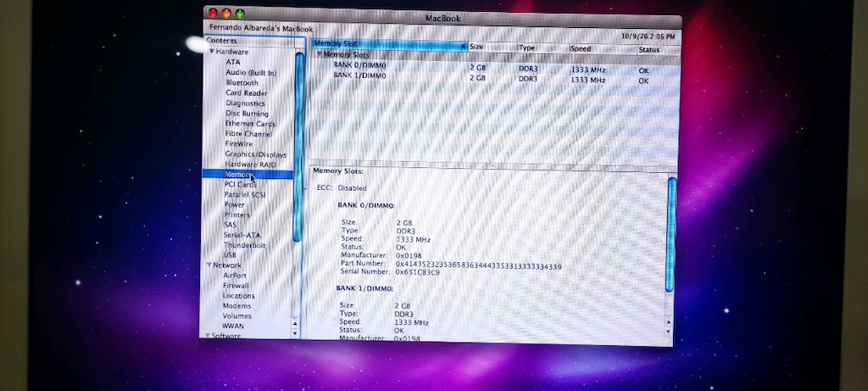Select Fibre Channel entry
Screen dimensions: 868x391
tap(248, 133)
